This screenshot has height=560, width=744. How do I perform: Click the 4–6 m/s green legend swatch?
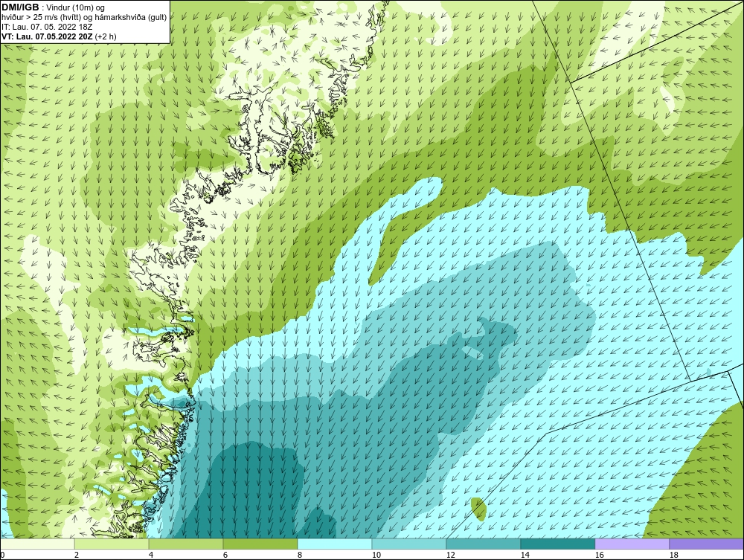tap(185, 544)
